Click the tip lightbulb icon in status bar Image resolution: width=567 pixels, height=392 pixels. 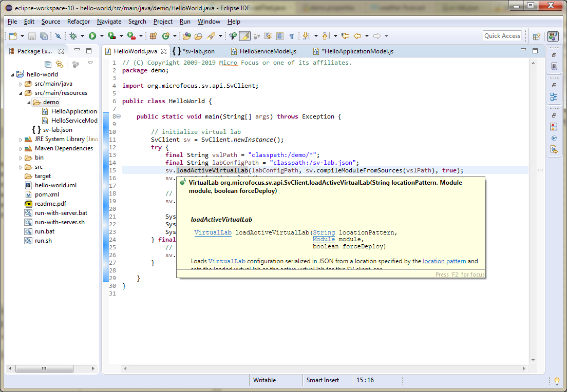coord(557,381)
